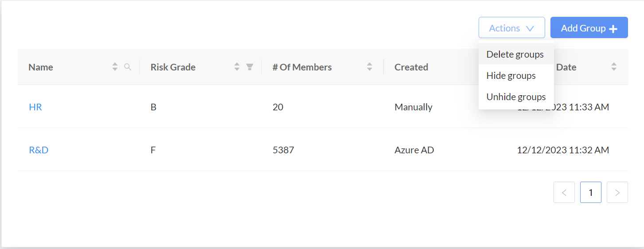Pick Unhide groups from the menu
The image size is (644, 249).
pyautogui.click(x=516, y=97)
